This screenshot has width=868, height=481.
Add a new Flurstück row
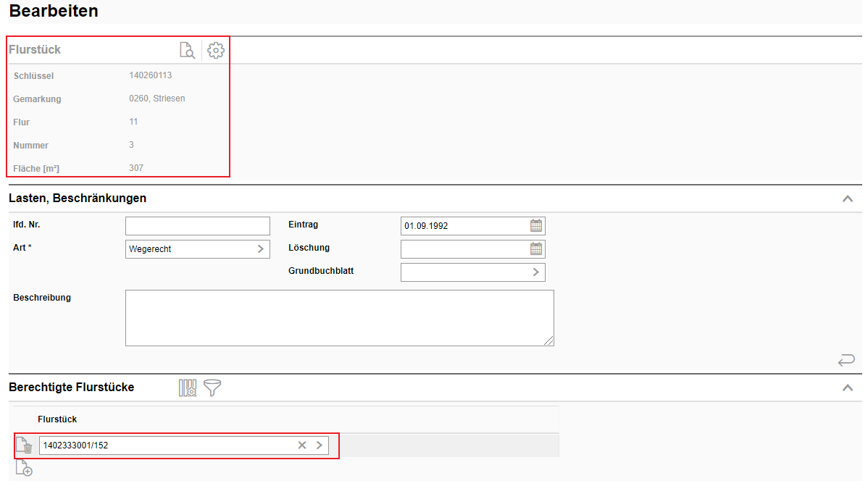coord(24,468)
